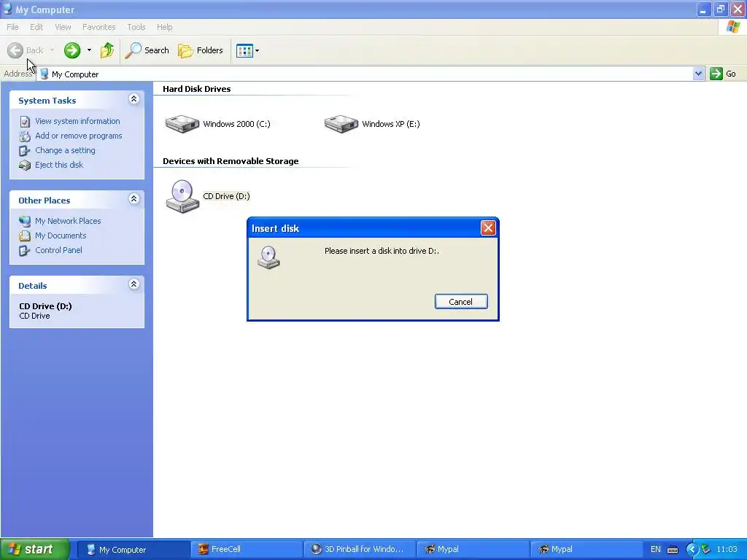Click the CD icon in Insert disk dialog
The width and height of the screenshot is (747, 560).
tap(268, 257)
